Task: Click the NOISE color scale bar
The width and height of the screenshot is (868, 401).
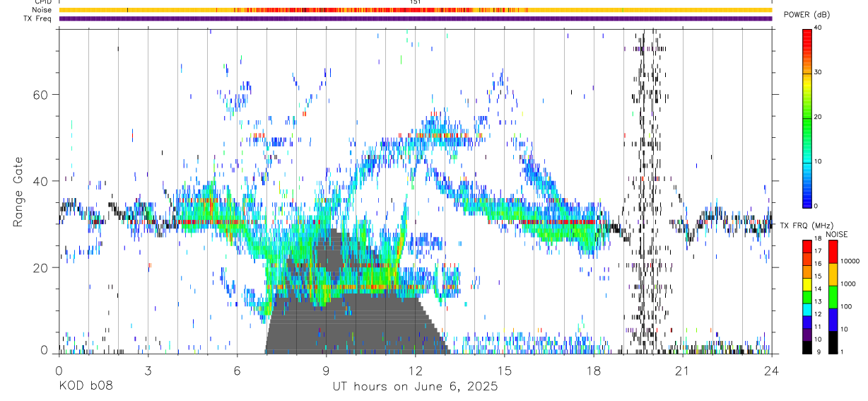Action: [833, 296]
